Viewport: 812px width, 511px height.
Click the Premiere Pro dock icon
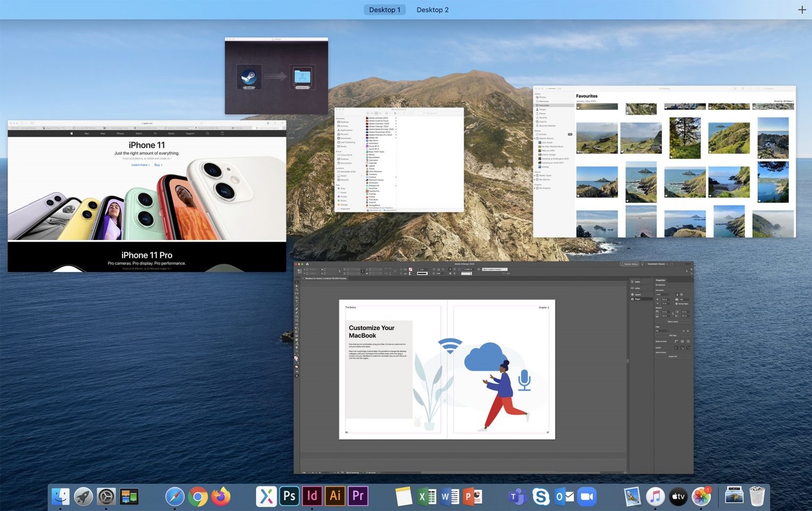[x=358, y=497]
